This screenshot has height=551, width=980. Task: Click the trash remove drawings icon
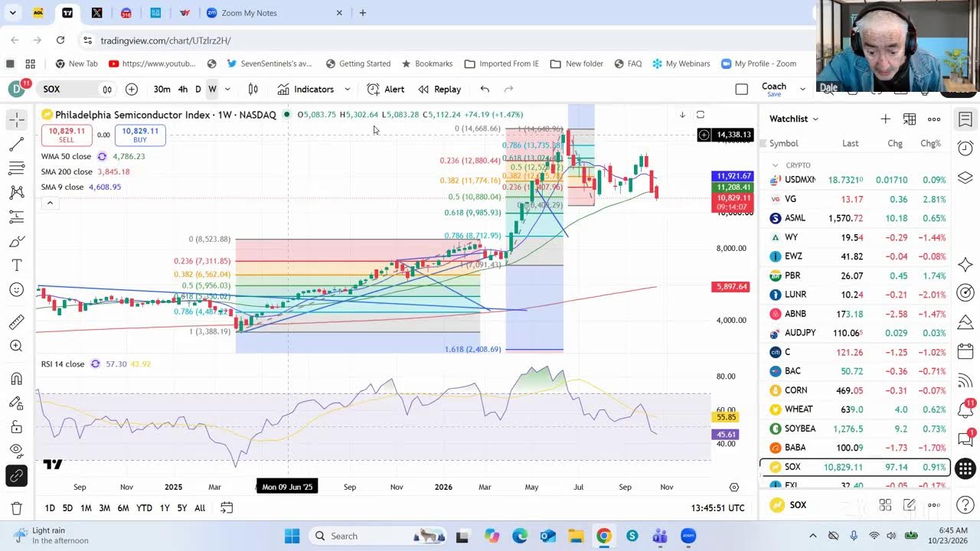click(x=16, y=508)
